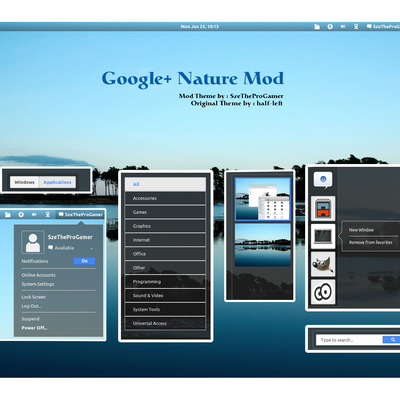Screen dimensions: 400x400
Task: Select the Graphics category
Action: (x=165, y=226)
